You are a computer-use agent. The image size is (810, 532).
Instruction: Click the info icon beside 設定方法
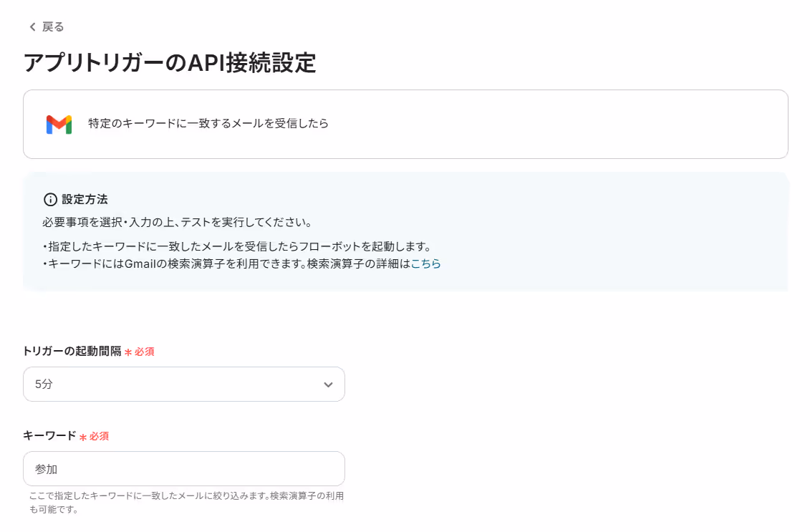tap(50, 199)
